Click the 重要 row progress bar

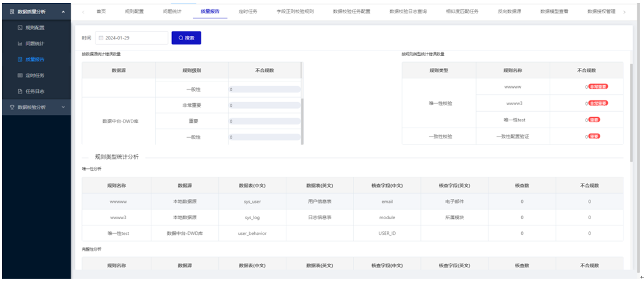coord(265,121)
